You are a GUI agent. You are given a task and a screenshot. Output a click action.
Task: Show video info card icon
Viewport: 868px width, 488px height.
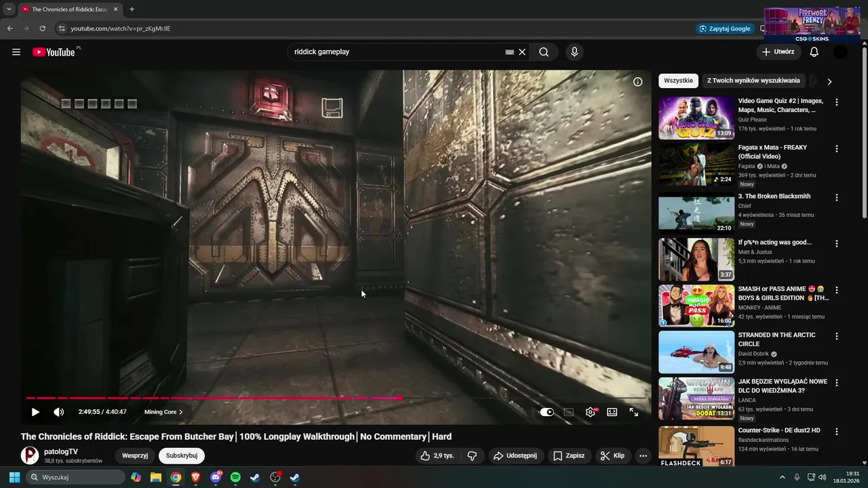637,82
